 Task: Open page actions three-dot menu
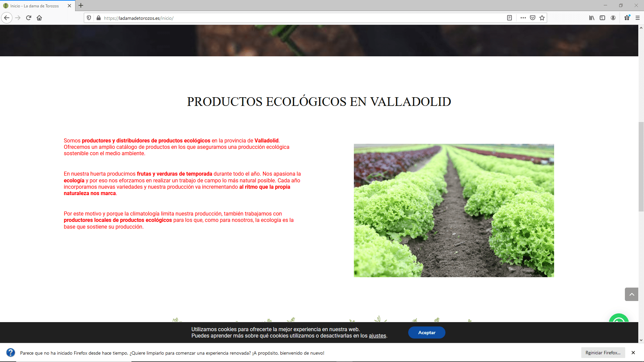point(523,18)
